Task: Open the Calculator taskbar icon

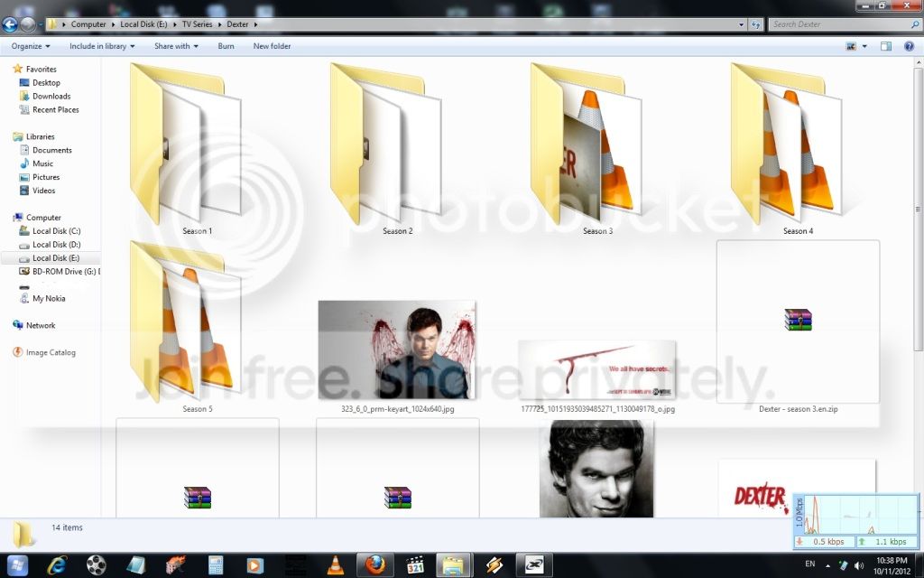Action: click(216, 565)
